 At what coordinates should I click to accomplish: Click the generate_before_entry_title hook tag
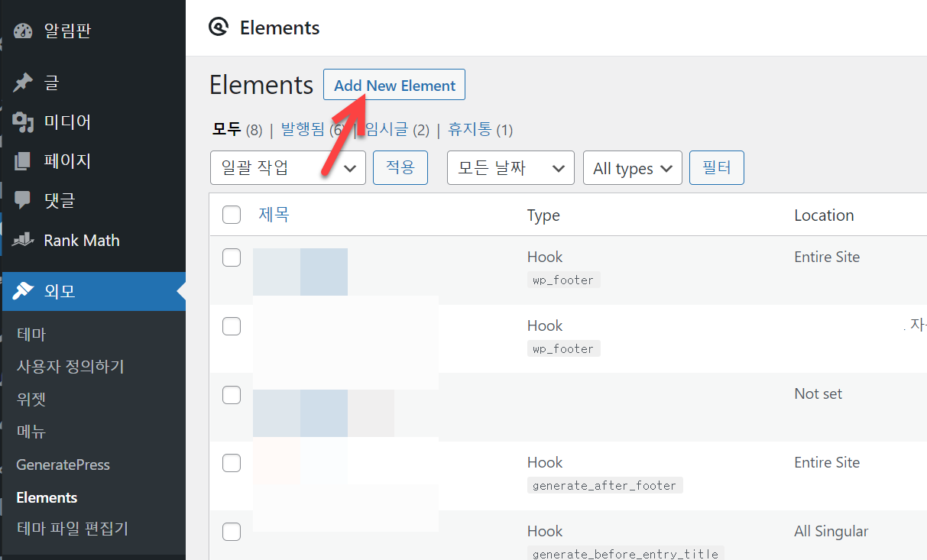pyautogui.click(x=626, y=553)
